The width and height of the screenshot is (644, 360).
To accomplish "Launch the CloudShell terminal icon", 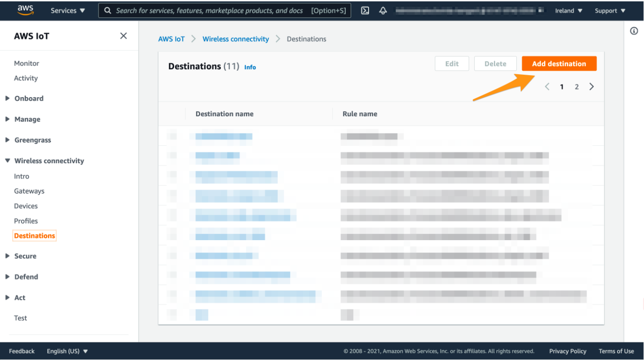I will pos(365,10).
